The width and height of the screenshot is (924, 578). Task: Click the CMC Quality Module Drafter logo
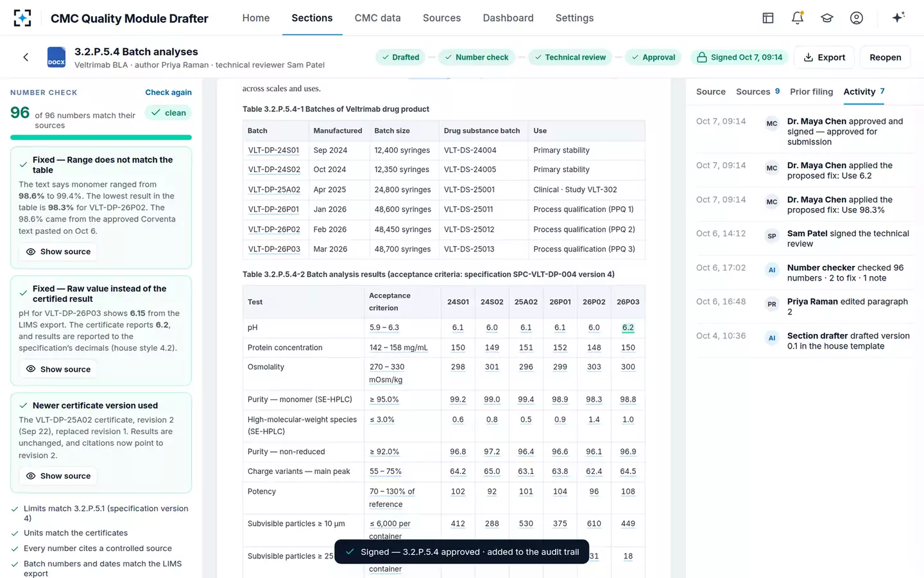pos(22,18)
